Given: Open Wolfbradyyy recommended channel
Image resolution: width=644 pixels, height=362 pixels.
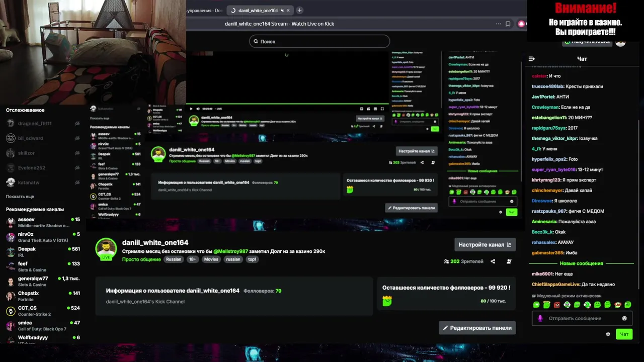Looking at the screenshot, I should [43, 339].
